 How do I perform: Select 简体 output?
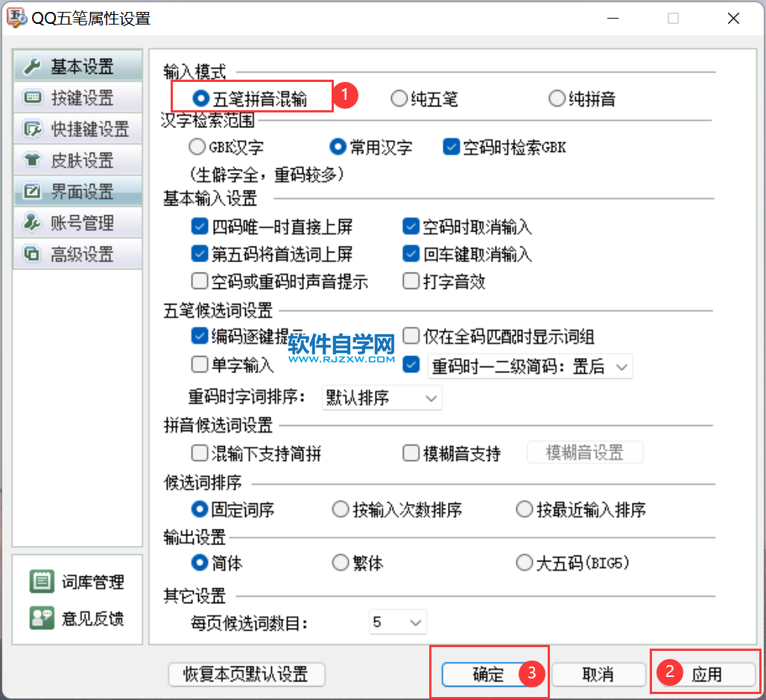[200, 563]
